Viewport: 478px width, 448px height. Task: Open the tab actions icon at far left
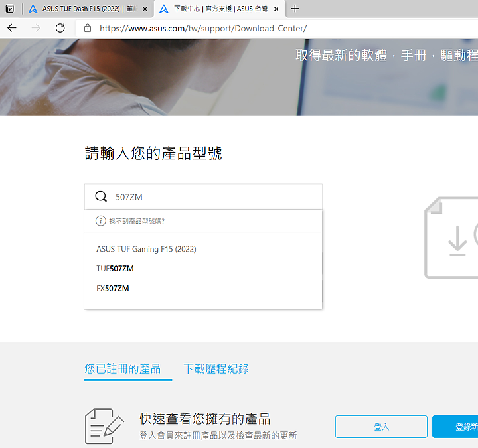pos(10,9)
